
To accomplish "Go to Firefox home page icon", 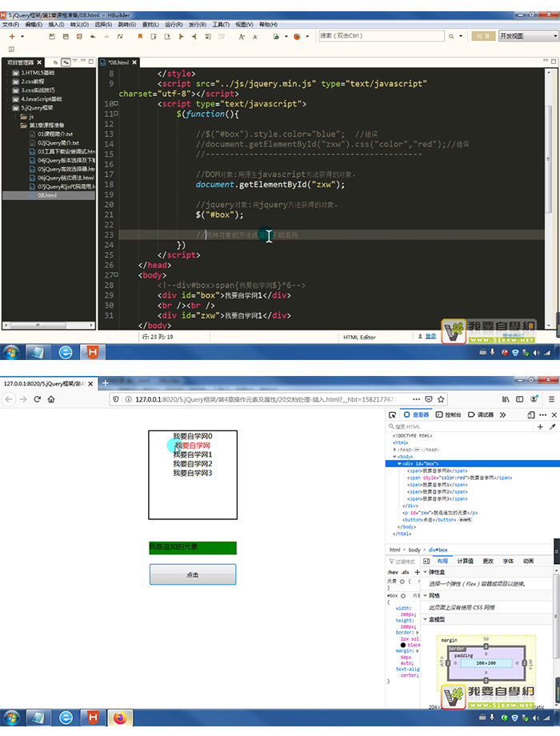I will (x=51, y=399).
